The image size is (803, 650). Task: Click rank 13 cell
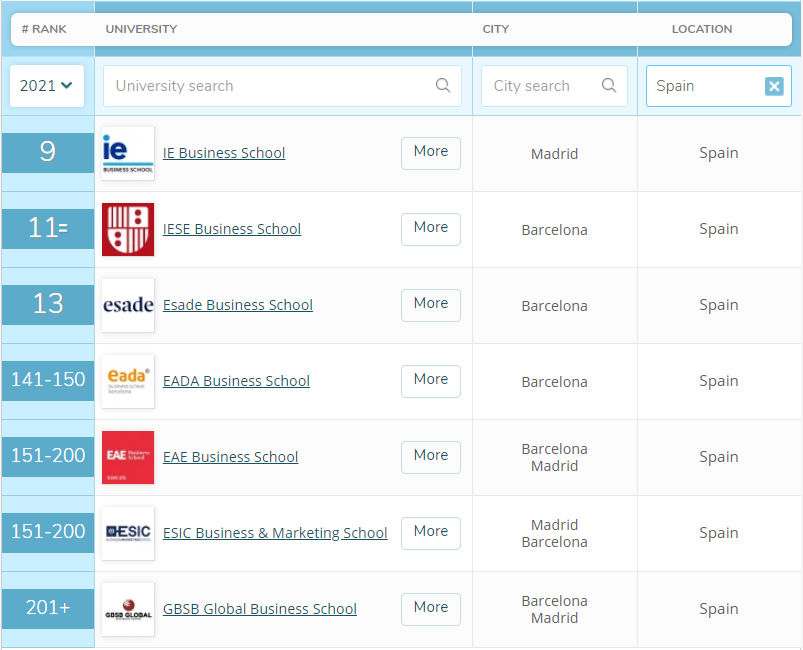pyautogui.click(x=48, y=305)
